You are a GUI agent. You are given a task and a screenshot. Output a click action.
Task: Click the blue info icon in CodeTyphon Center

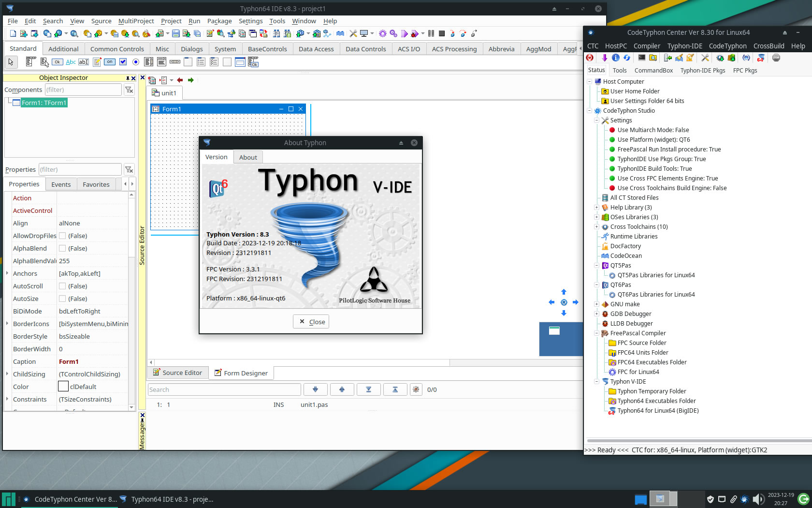pyautogui.click(x=615, y=58)
